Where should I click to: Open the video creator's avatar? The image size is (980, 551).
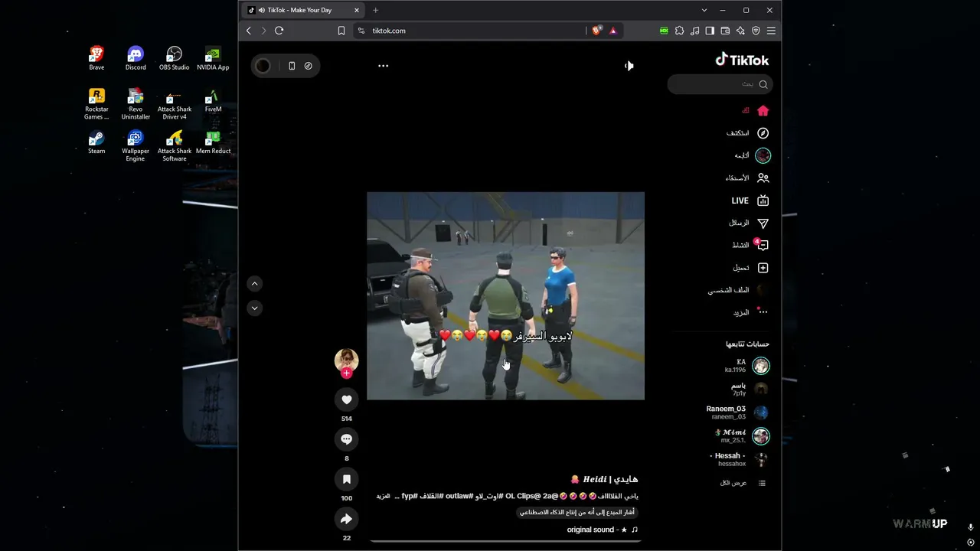point(347,360)
